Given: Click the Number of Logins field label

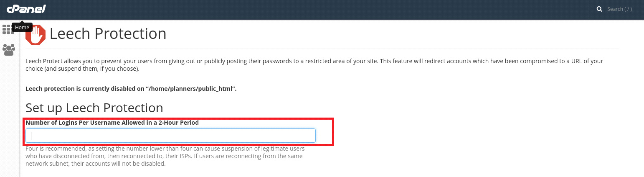Looking at the screenshot, I should tap(112, 123).
